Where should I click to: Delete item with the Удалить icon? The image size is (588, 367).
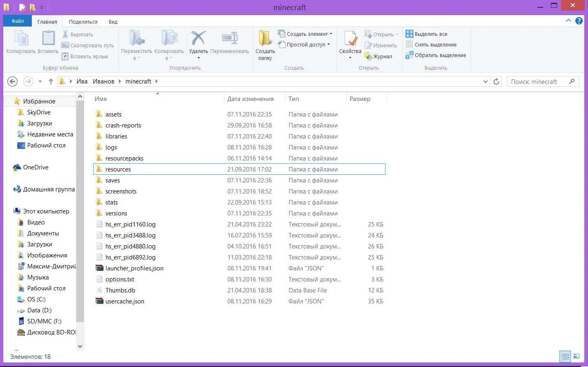pos(198,38)
